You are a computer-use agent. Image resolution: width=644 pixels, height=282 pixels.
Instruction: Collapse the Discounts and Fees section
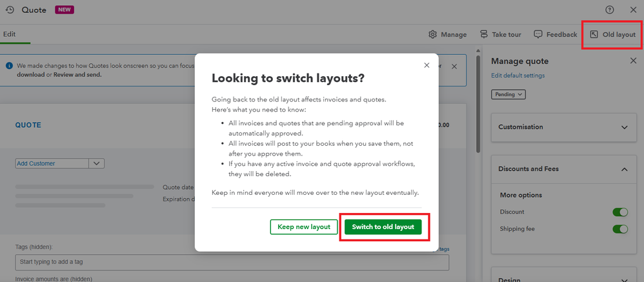pos(625,169)
